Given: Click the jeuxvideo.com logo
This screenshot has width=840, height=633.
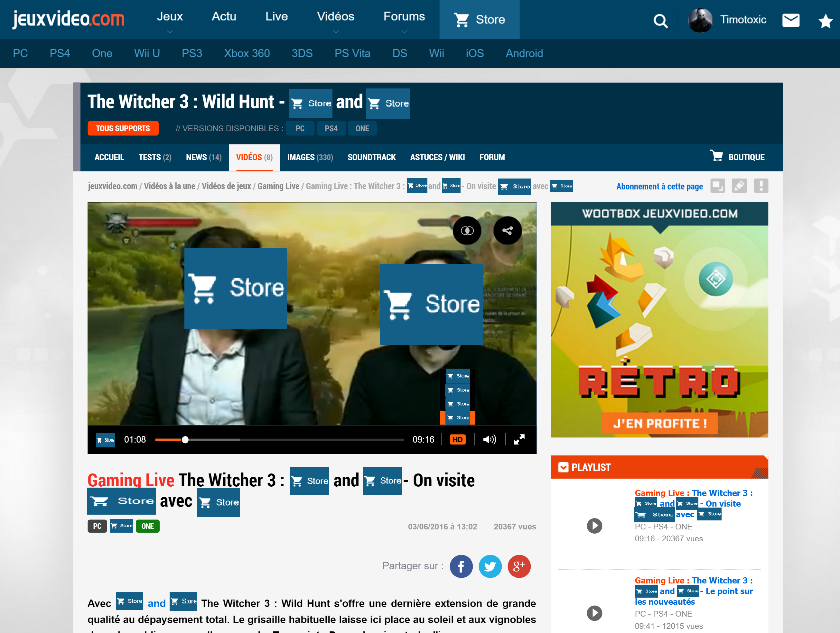Looking at the screenshot, I should pyautogui.click(x=68, y=19).
